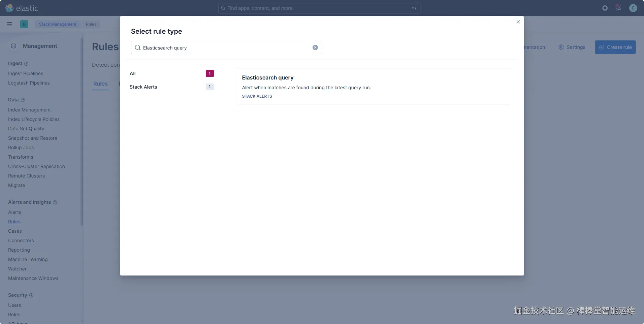Open Snapshot and Restore
644x324 pixels.
click(x=33, y=138)
